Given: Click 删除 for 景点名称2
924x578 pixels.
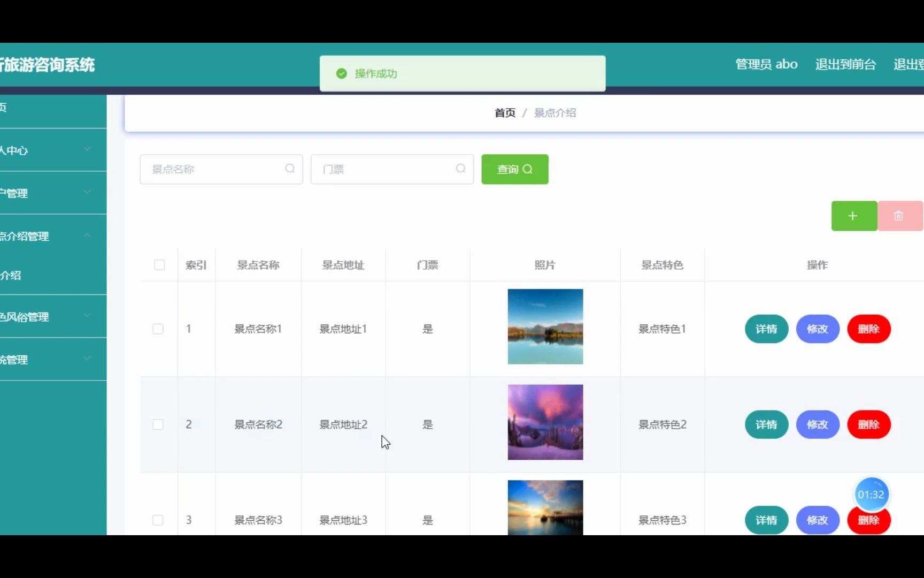Looking at the screenshot, I should [x=869, y=424].
